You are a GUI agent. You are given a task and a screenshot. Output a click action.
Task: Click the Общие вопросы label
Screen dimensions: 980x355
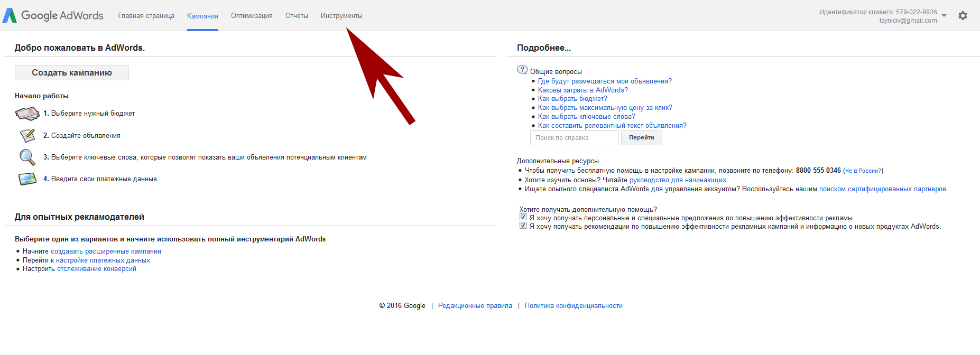[556, 72]
